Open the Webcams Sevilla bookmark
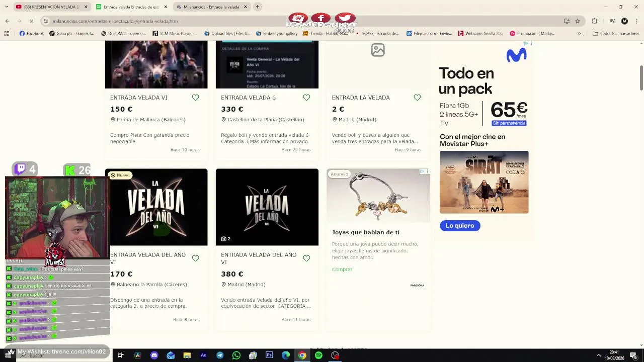The image size is (644, 362). point(480,34)
